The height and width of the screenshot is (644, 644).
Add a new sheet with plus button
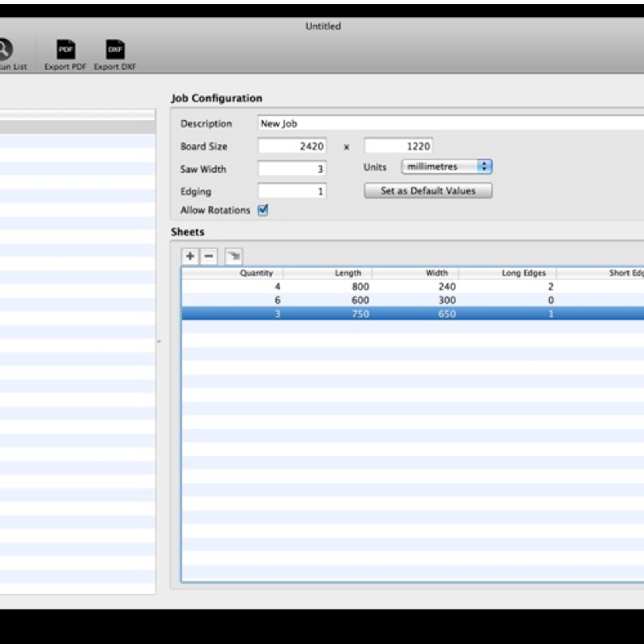[190, 256]
